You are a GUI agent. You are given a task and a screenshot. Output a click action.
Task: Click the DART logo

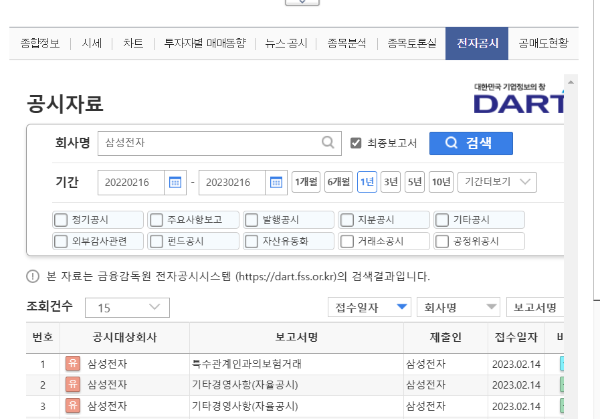[x=518, y=99]
